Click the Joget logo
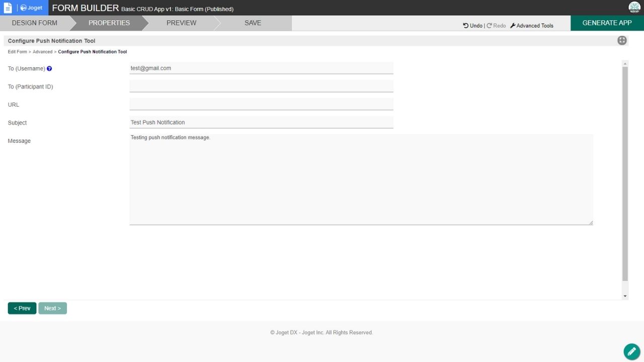644x362 pixels. point(31,8)
